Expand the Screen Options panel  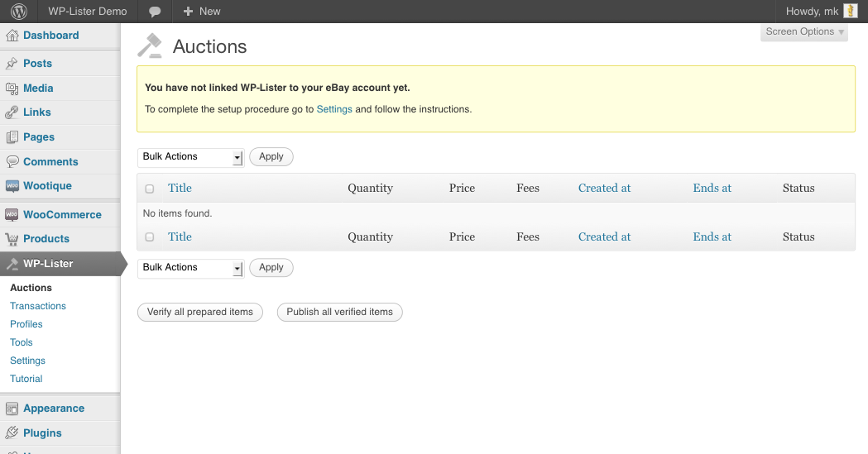click(x=804, y=32)
